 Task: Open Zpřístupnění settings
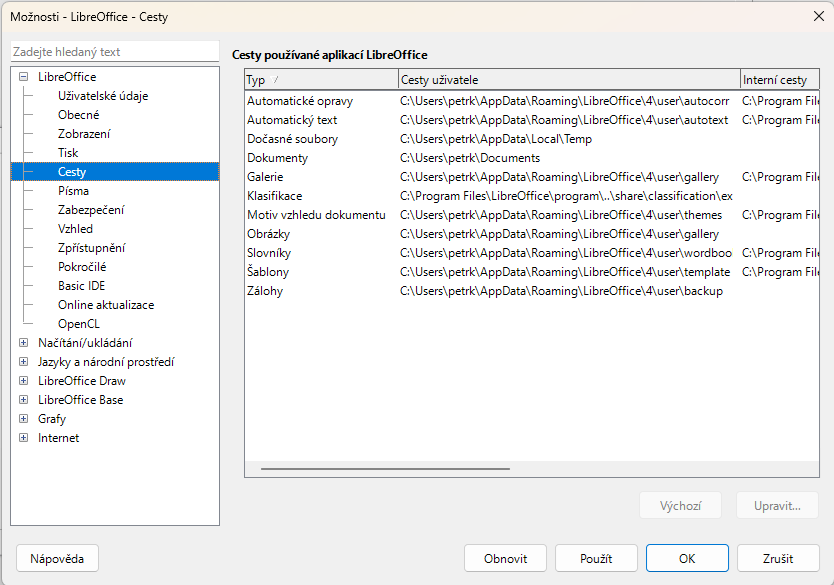(x=91, y=248)
